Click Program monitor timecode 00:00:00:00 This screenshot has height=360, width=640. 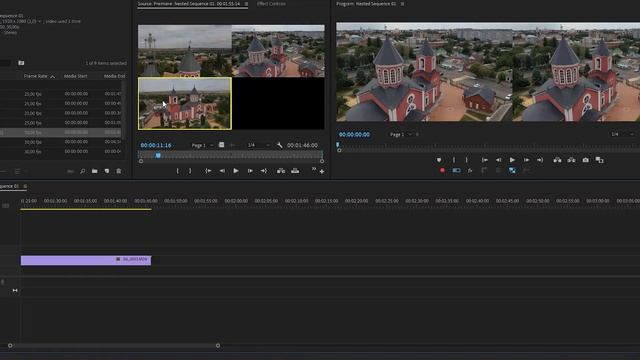pyautogui.click(x=354, y=134)
